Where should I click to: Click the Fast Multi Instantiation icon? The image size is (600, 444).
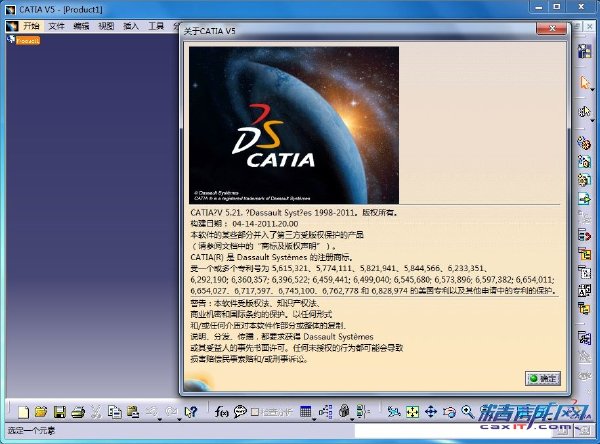(x=584, y=338)
